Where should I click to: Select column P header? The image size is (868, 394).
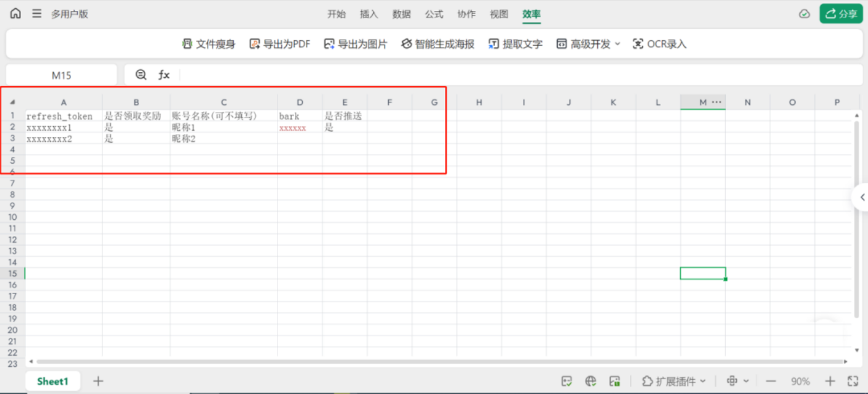point(837,103)
